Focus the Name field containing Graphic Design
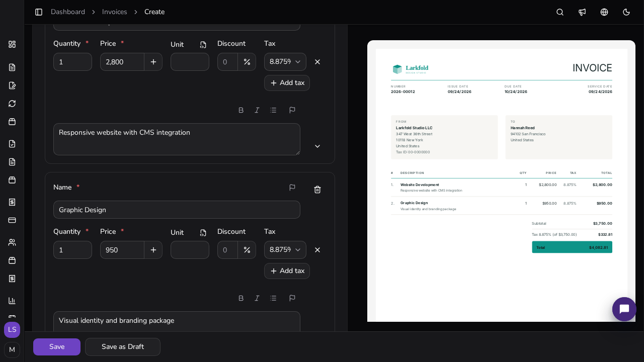644x362 pixels. tap(177, 210)
